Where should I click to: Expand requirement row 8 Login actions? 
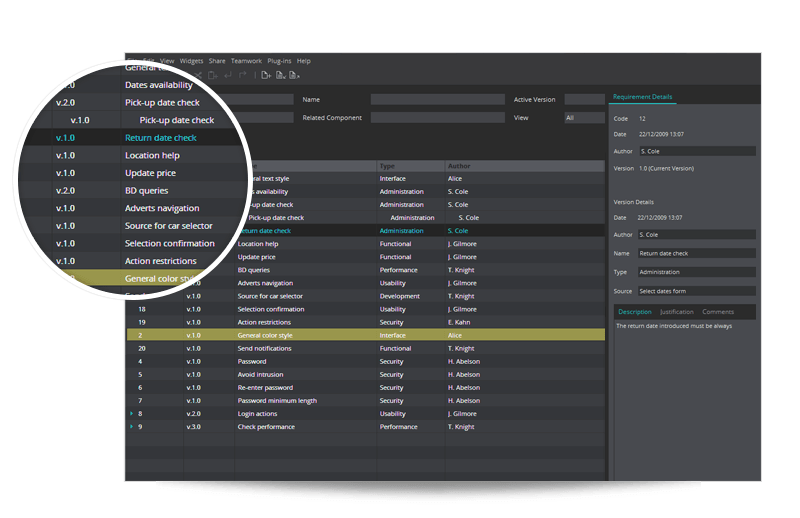[x=132, y=413]
